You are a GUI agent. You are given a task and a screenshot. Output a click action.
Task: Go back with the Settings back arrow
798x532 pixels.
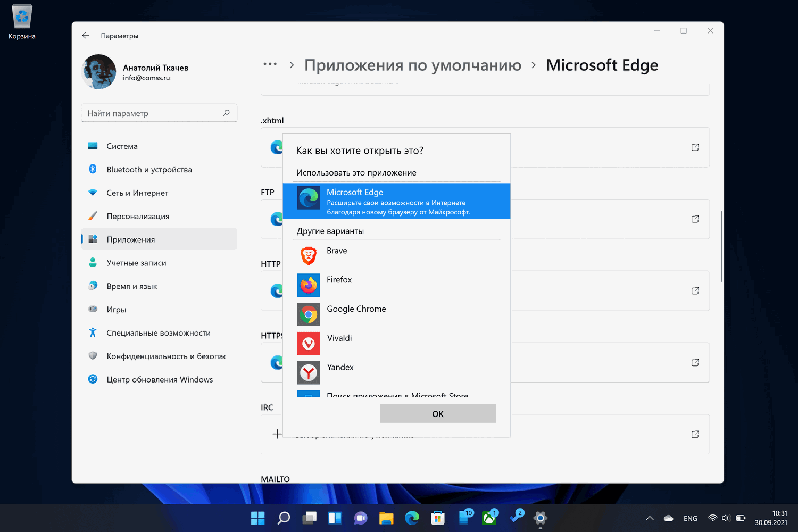point(86,36)
